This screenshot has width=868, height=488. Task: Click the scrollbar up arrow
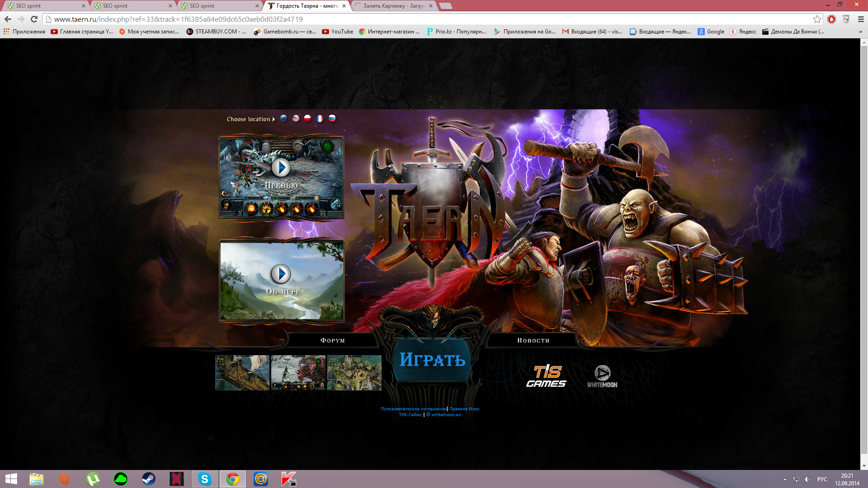(x=864, y=43)
